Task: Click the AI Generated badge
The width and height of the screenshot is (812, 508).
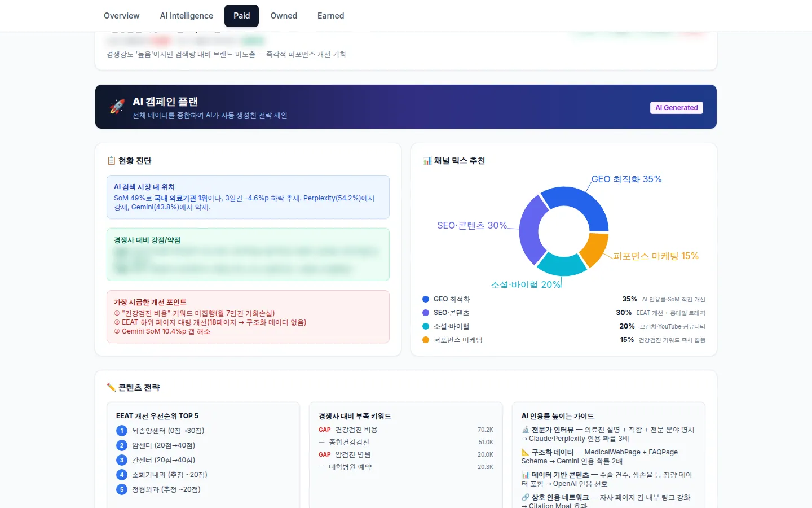Action: click(x=676, y=108)
